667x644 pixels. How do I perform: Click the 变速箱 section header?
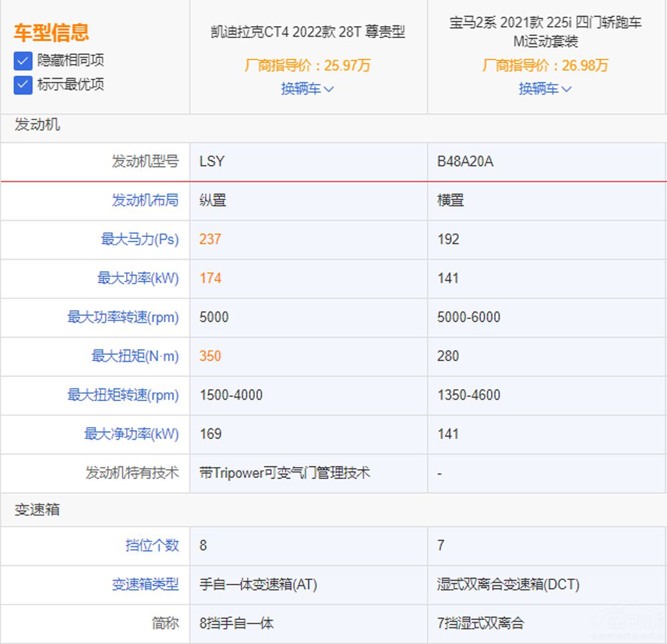(37, 510)
